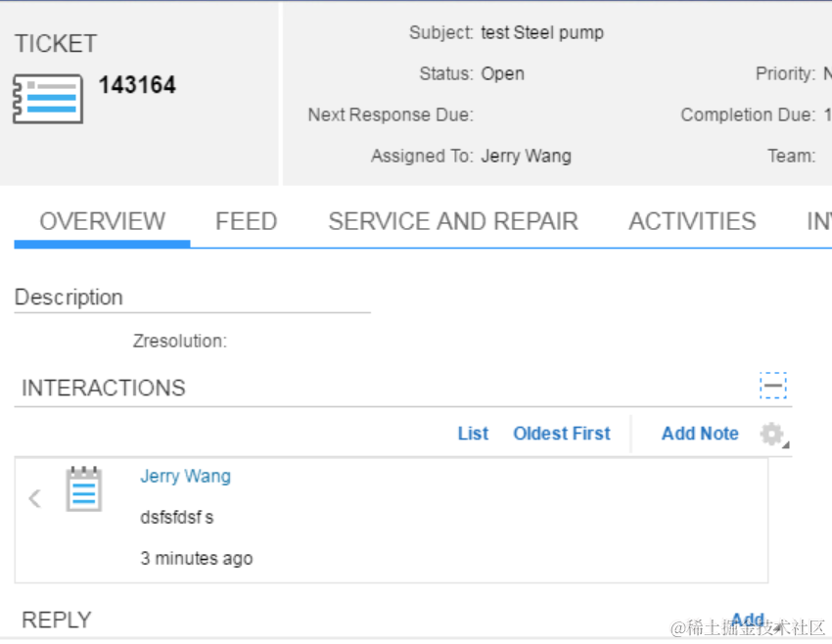This screenshot has width=832, height=644.
Task: Click the Zresolution field area
Action: [180, 341]
